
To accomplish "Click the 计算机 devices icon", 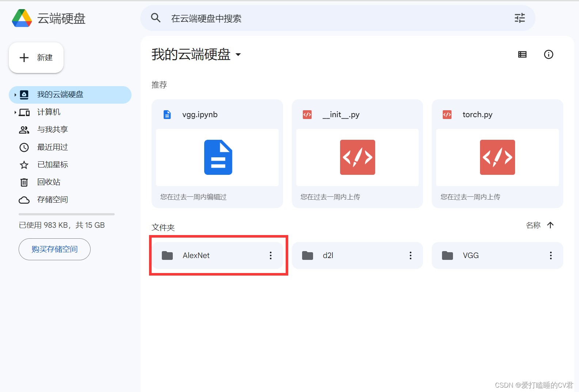I will [24, 112].
